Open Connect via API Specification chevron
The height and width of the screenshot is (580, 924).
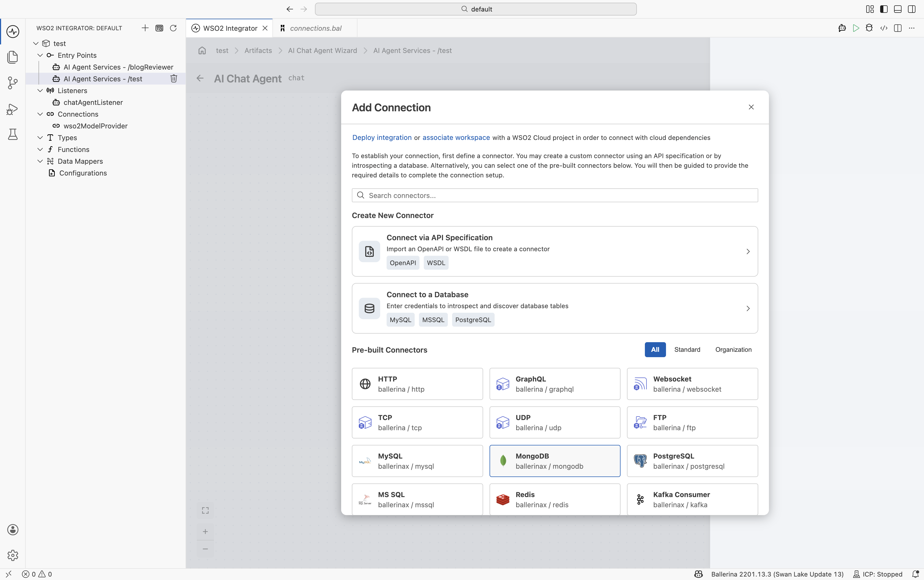tap(748, 252)
